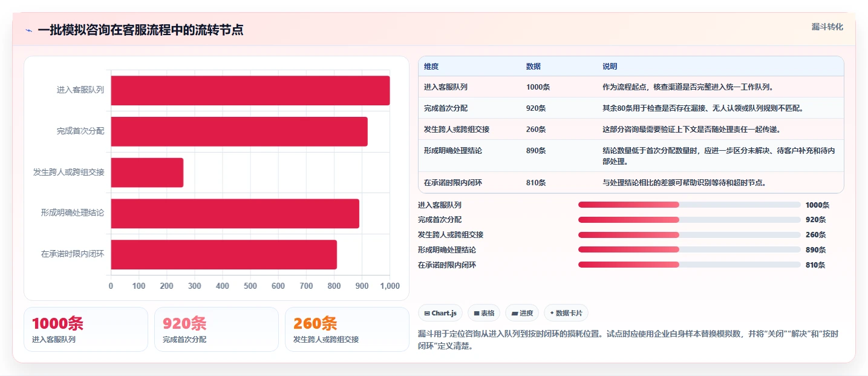Image resolution: width=868 pixels, height=376 pixels.
Task: Click the description starting with 结论数量低于首次分配
Action: (719, 156)
